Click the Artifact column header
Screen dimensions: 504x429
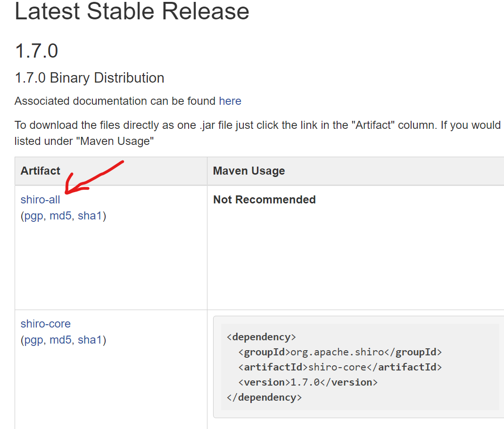point(41,171)
